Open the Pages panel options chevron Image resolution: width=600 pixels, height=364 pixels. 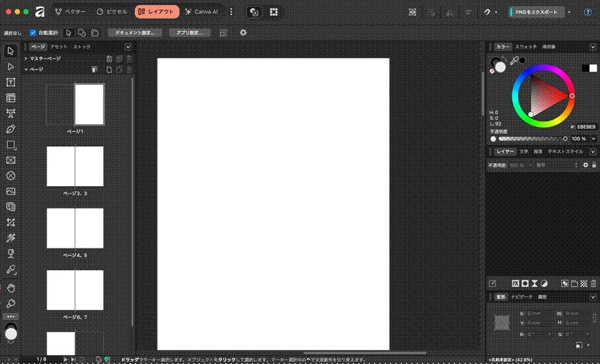pyautogui.click(x=128, y=47)
